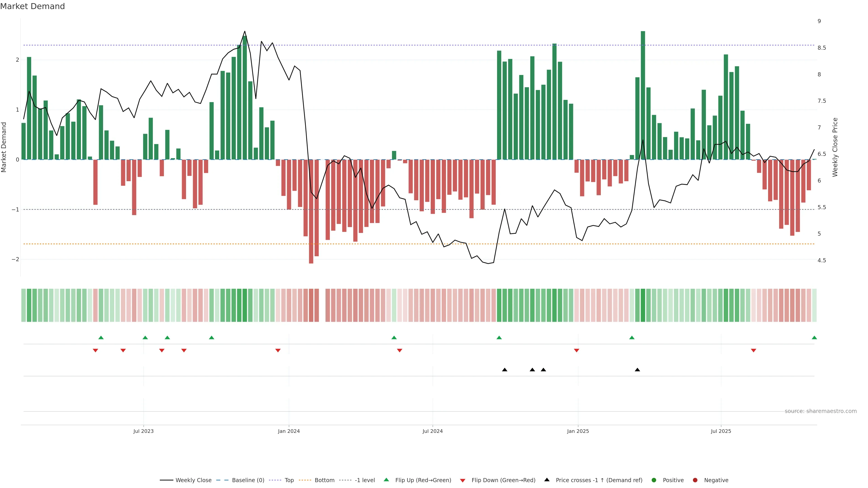The image size is (868, 488).
Task: Click the Market Demand chart title
Action: point(32,6)
